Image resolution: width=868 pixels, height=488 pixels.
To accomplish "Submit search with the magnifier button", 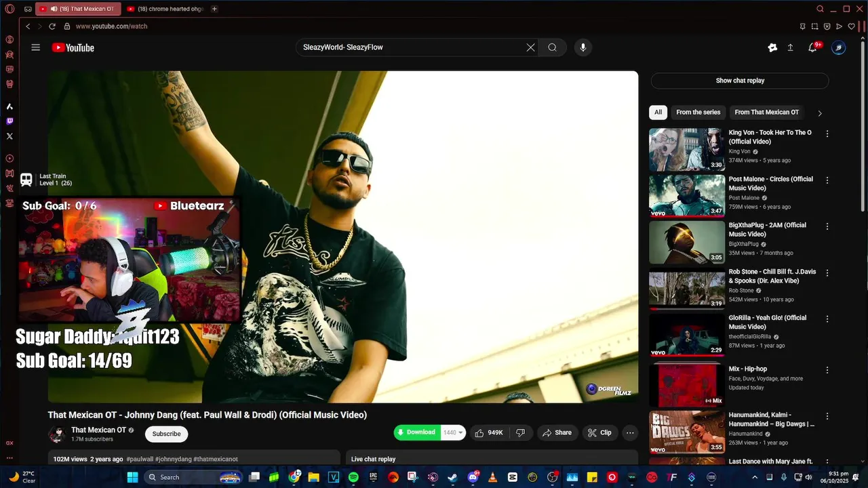I will pyautogui.click(x=553, y=47).
